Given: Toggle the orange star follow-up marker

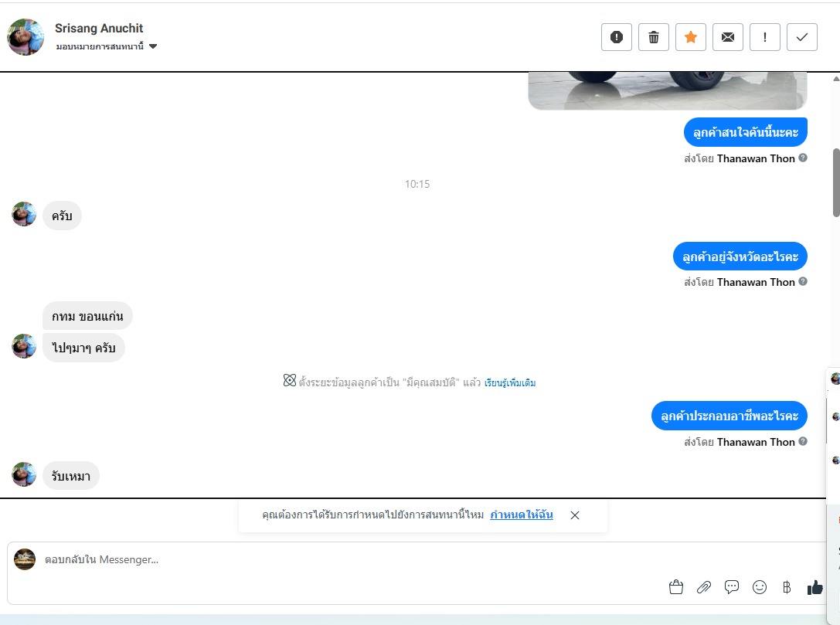Looking at the screenshot, I should click(x=691, y=37).
